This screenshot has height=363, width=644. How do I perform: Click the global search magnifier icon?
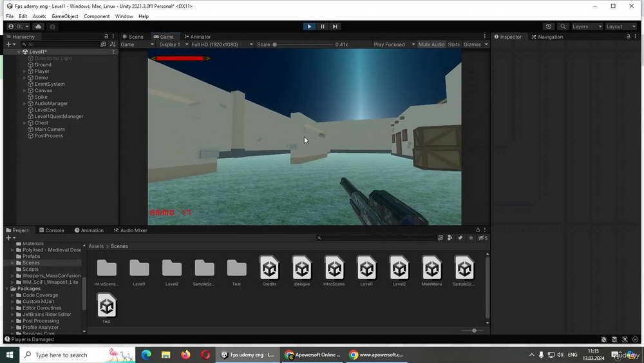click(x=563, y=26)
